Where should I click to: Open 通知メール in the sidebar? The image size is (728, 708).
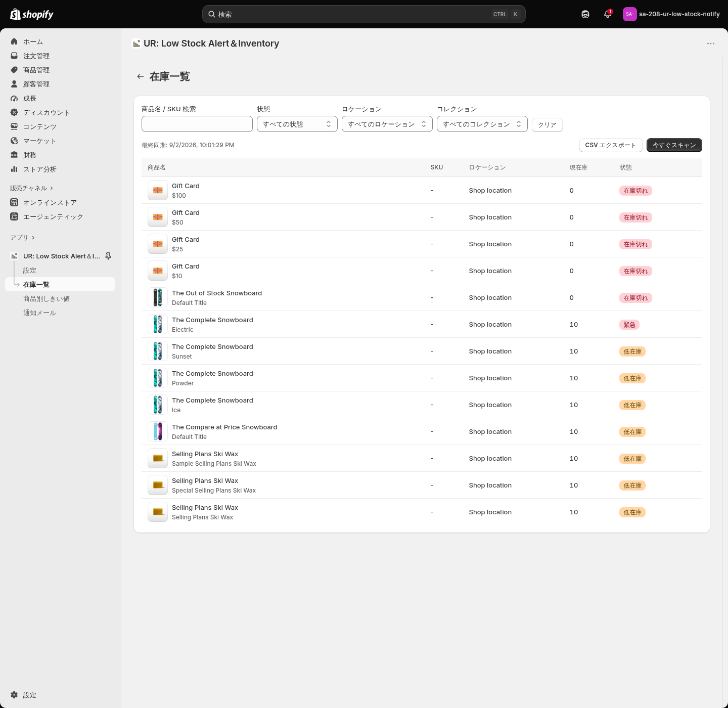39,313
